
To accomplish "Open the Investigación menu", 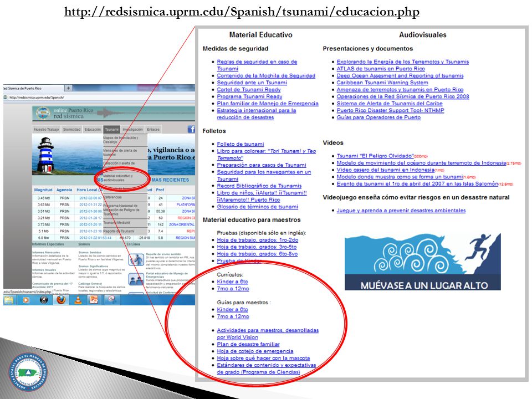I will (132, 129).
